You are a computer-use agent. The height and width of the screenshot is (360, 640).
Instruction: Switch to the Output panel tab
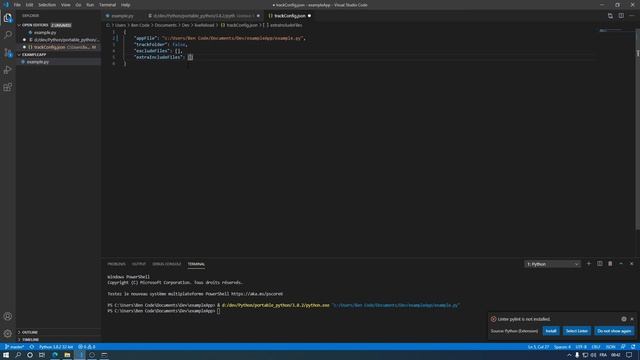click(x=139, y=264)
